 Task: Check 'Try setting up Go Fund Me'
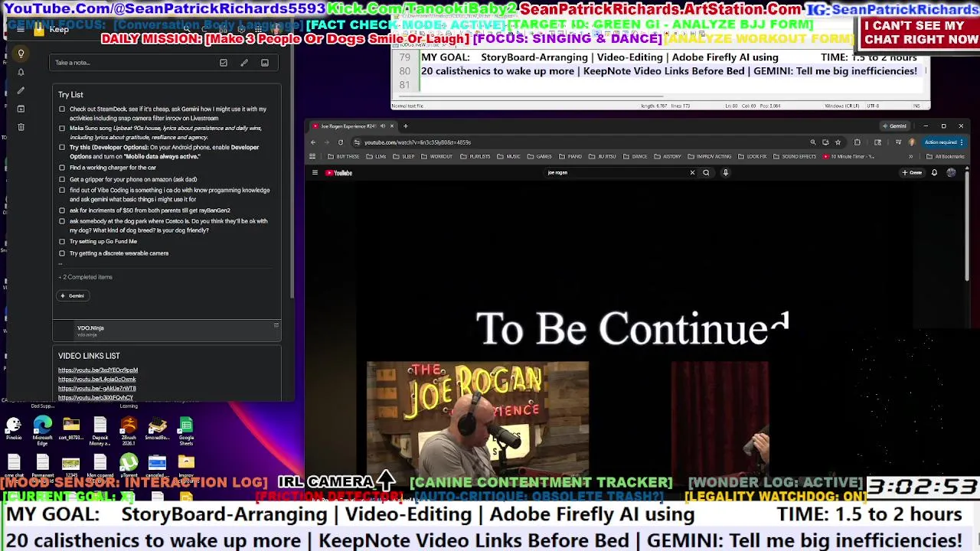tap(62, 242)
